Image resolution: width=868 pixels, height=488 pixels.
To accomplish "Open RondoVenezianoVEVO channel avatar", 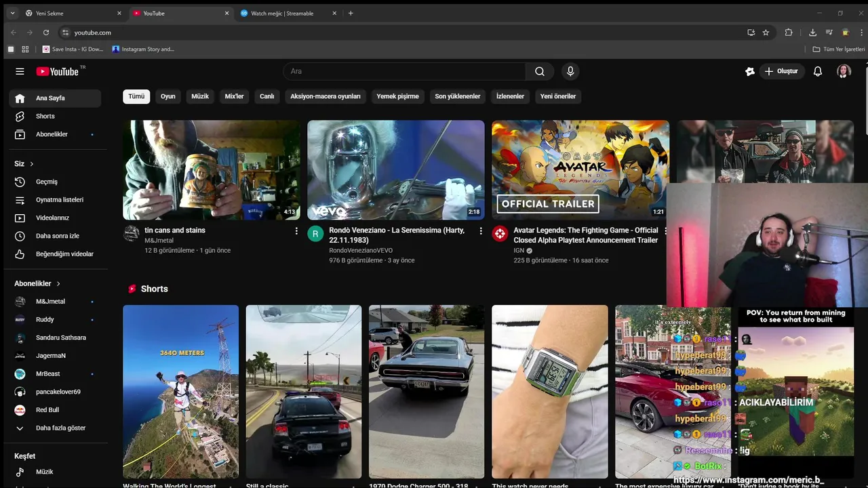I will pyautogui.click(x=315, y=234).
